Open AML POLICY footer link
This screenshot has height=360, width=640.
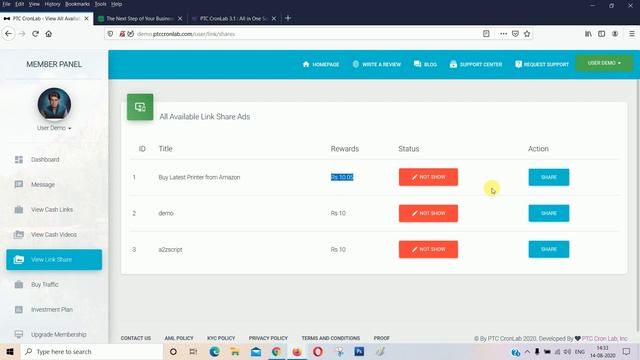coord(179,338)
